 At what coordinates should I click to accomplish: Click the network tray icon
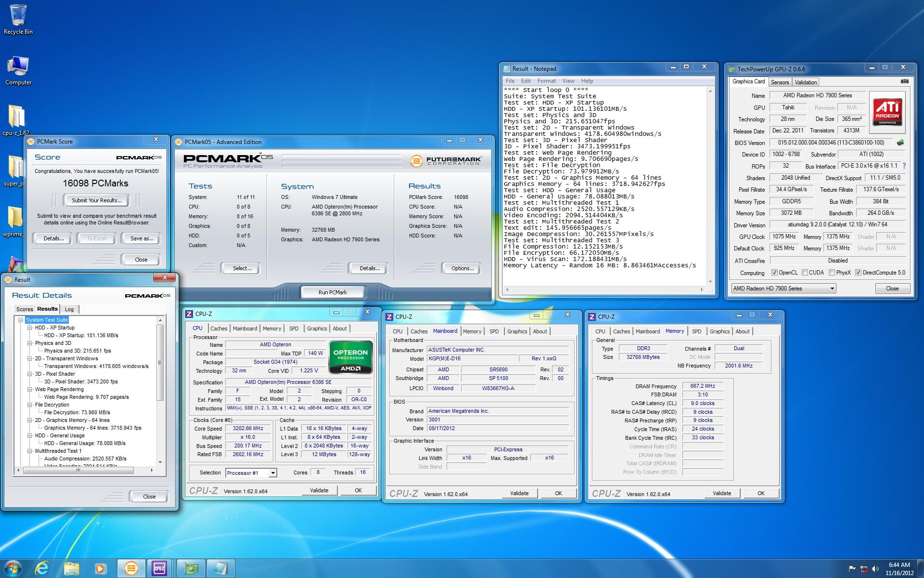click(x=864, y=568)
